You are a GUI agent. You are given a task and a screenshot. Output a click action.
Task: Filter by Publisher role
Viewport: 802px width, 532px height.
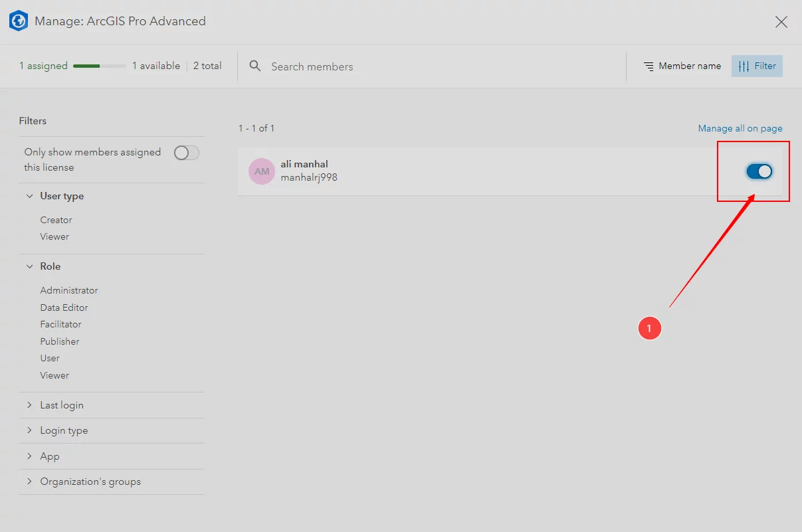[60, 341]
